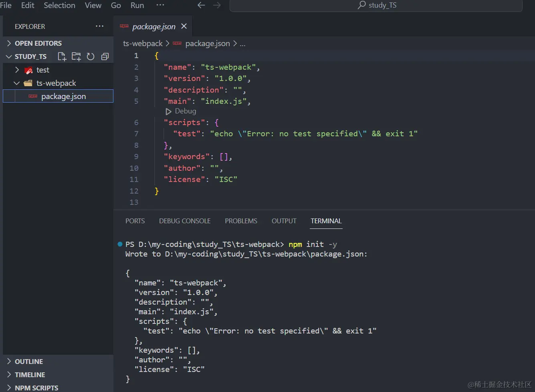Open Explorer views and more actions menu
The width and height of the screenshot is (535, 392).
[99, 26]
